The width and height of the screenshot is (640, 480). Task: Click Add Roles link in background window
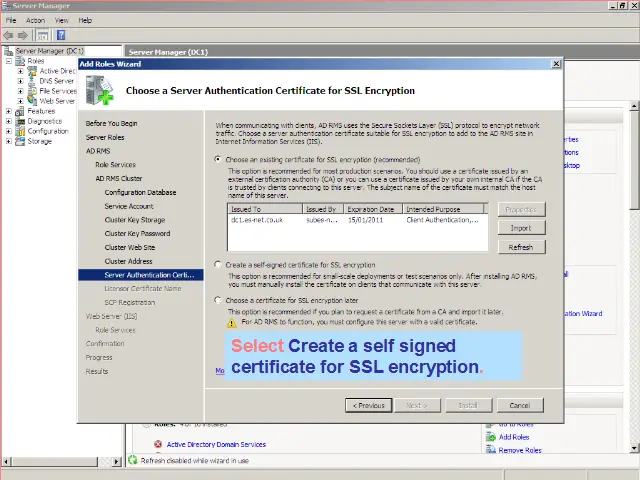click(514, 437)
